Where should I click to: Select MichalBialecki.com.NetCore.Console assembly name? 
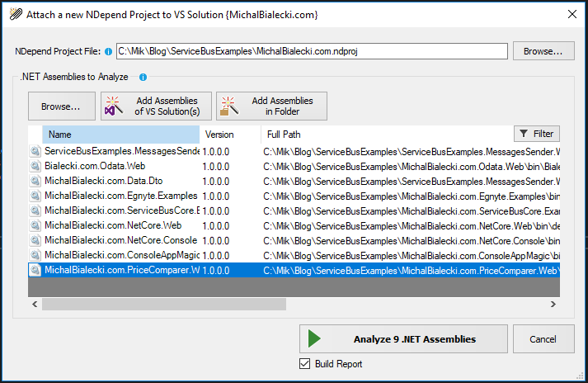[120, 240]
